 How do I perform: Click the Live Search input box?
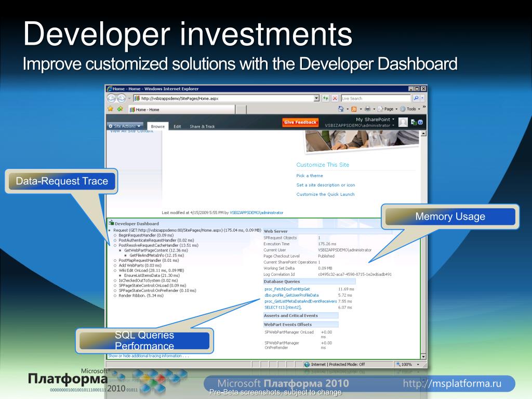pyautogui.click(x=376, y=98)
